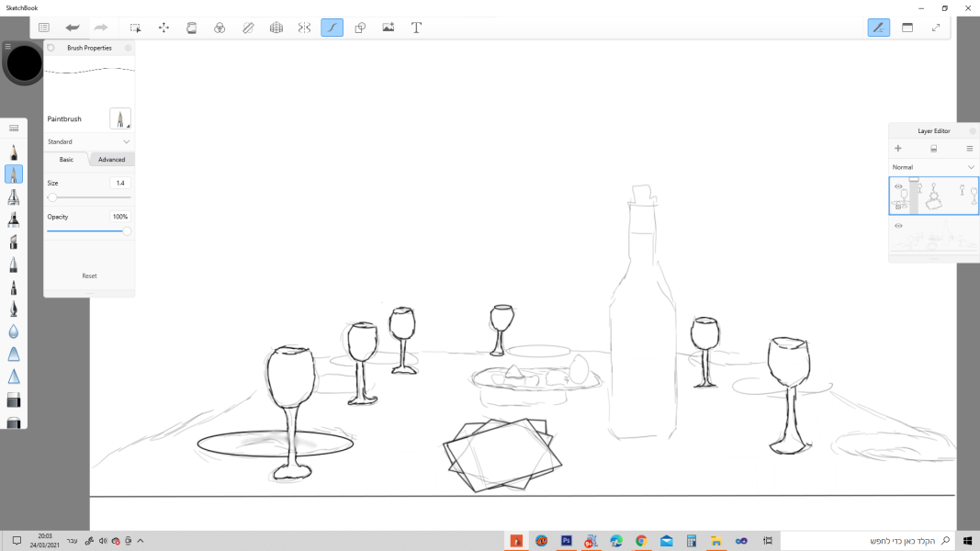
Task: Select the Transform move tool
Action: pyautogui.click(x=163, y=28)
